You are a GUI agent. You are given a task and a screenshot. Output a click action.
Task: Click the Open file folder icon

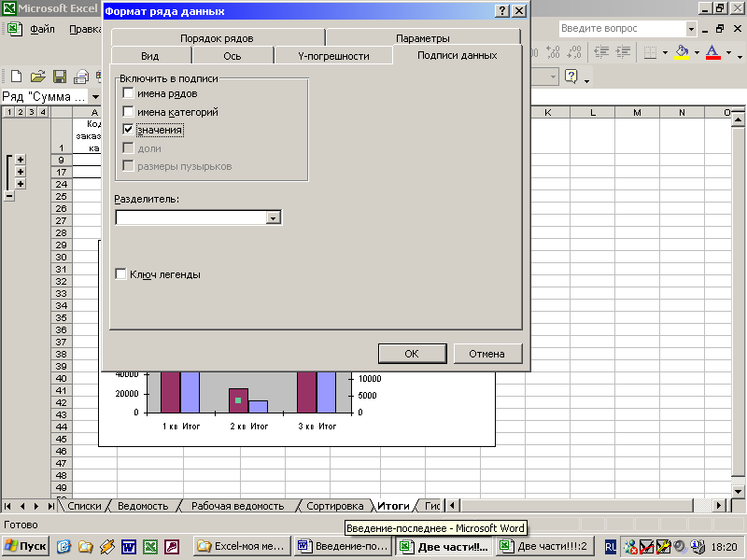[x=37, y=77]
